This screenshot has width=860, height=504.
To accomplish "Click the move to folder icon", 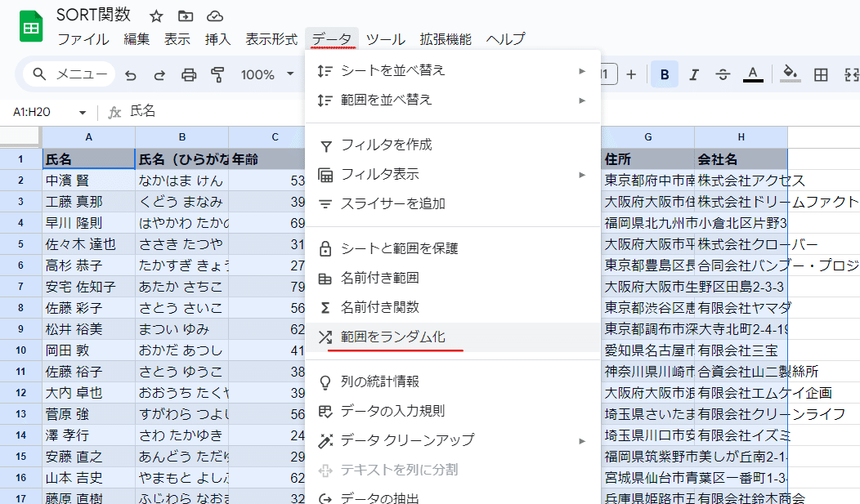I will click(186, 16).
